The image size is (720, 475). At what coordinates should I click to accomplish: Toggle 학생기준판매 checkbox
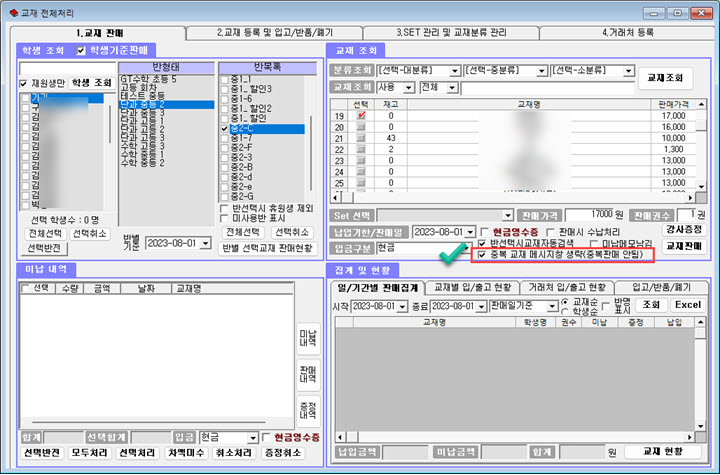coord(82,50)
